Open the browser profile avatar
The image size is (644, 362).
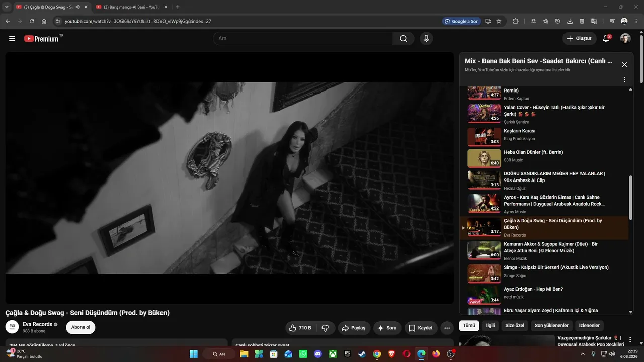click(624, 21)
